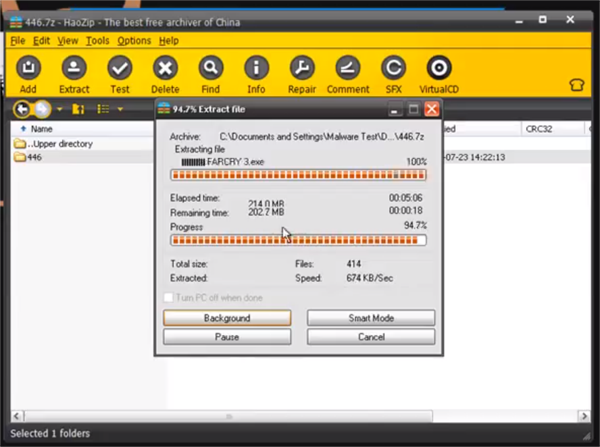Click the scrollbar left arrow
The height and width of the screenshot is (447, 600).
tap(17, 416)
